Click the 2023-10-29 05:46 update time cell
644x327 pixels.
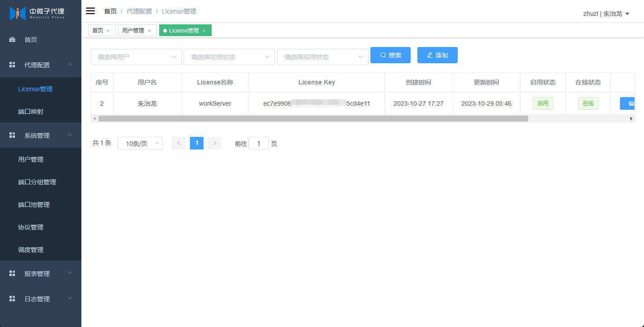click(486, 103)
